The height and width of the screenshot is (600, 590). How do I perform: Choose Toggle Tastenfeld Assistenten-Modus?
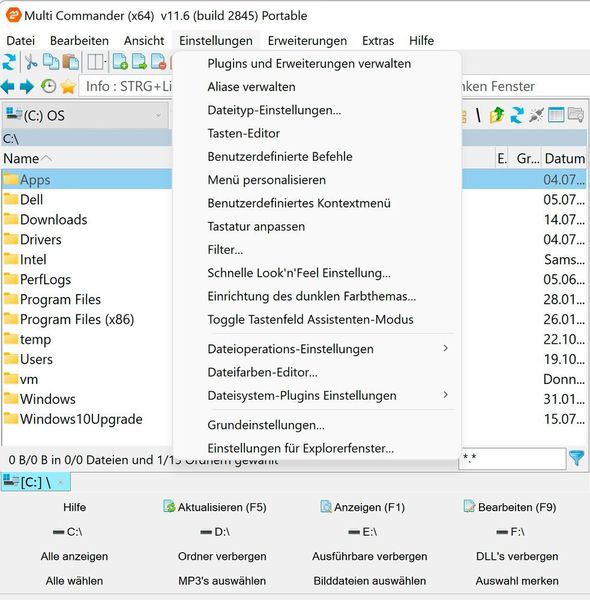(x=317, y=320)
